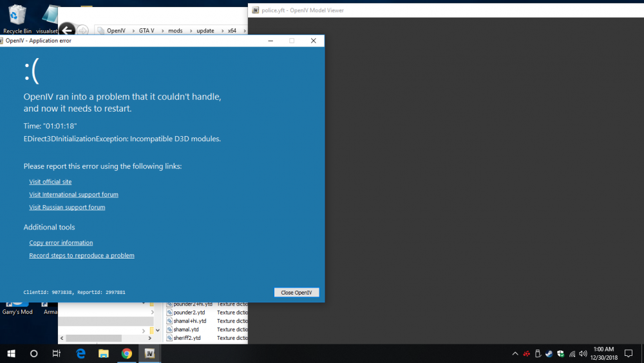Viewport: 644px width, 363px height.
Task: Switch to Google Chrome on taskbar
Action: coord(126,353)
